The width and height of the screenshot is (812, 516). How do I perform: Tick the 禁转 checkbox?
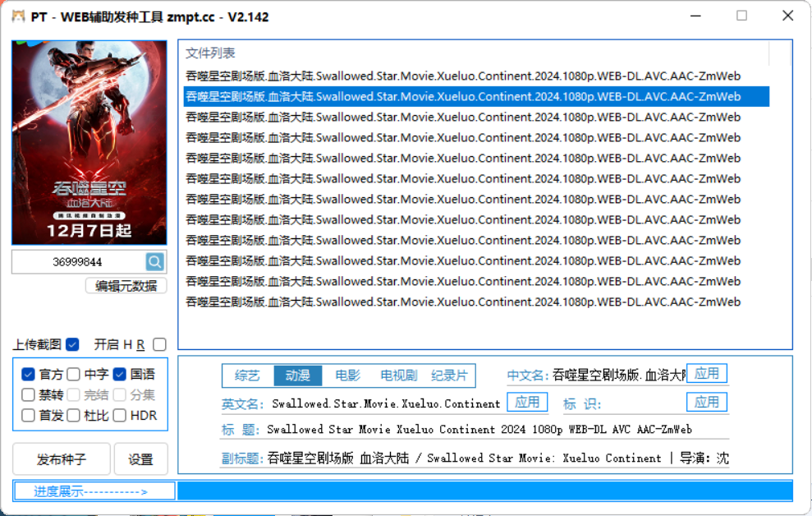pos(28,395)
